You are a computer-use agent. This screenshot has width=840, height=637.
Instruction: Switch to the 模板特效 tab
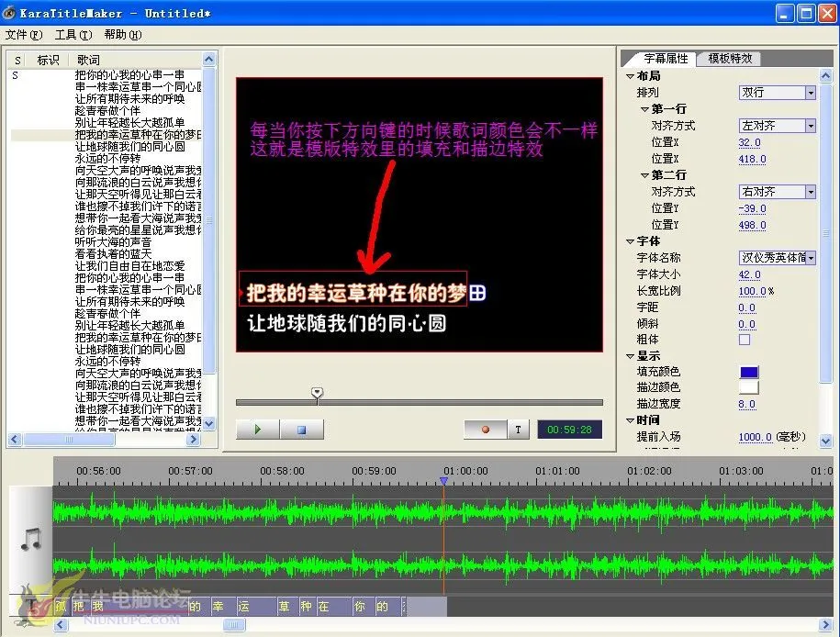[x=730, y=58]
